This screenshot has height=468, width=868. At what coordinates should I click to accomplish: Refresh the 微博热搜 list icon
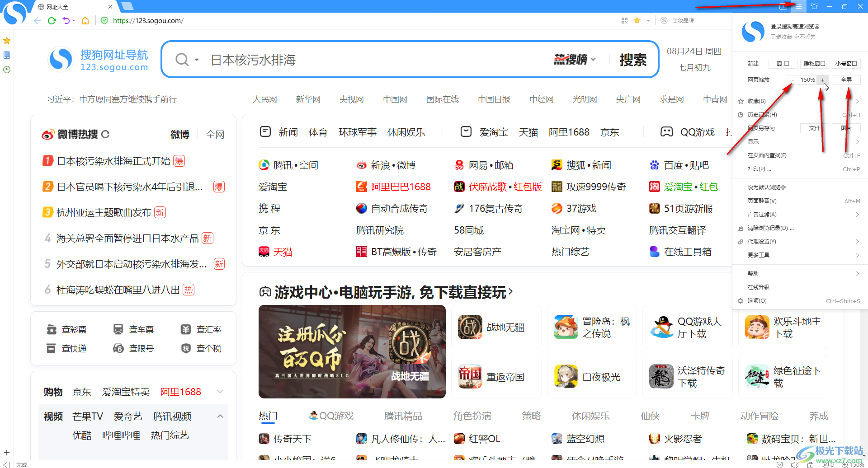pyautogui.click(x=105, y=134)
